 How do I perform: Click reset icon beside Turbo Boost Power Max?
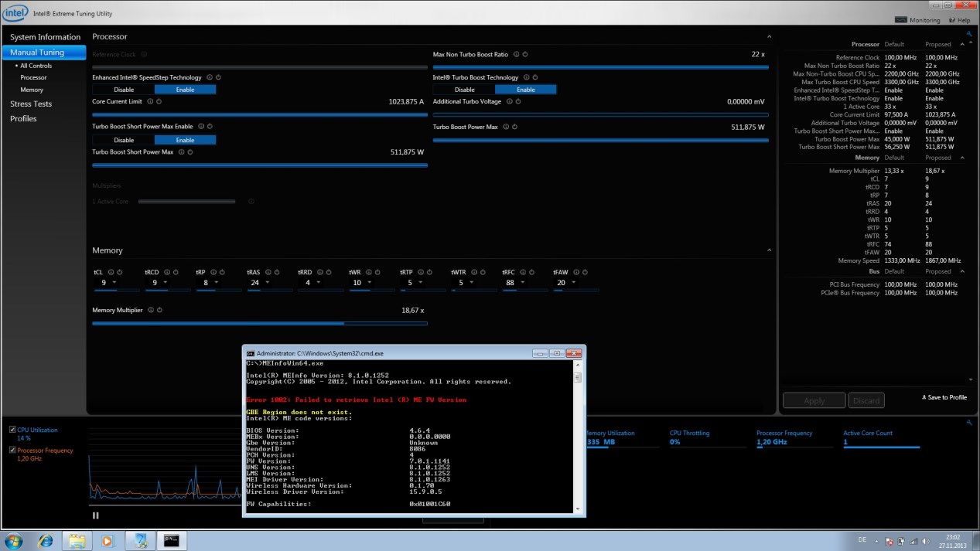(514, 127)
